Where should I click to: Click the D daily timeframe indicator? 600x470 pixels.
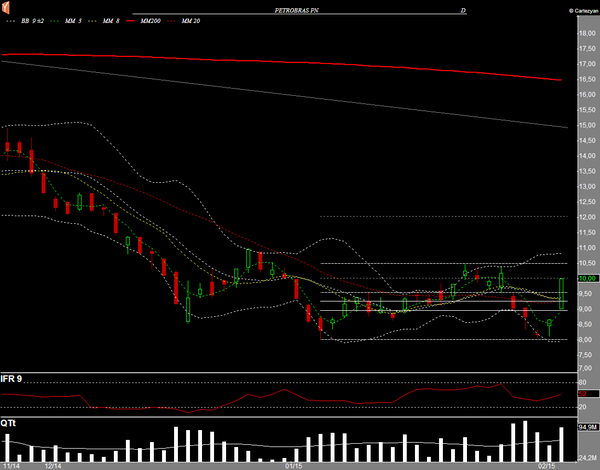coord(463,9)
